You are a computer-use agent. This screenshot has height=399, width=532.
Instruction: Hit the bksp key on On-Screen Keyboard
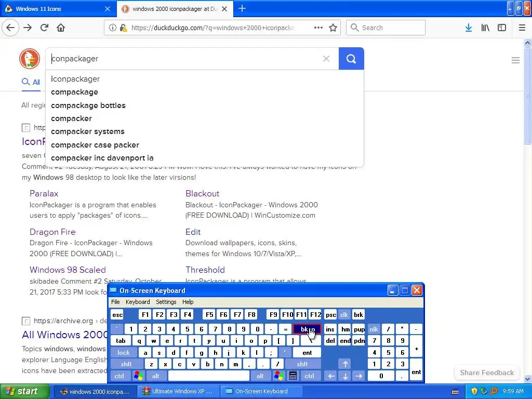coord(307,329)
